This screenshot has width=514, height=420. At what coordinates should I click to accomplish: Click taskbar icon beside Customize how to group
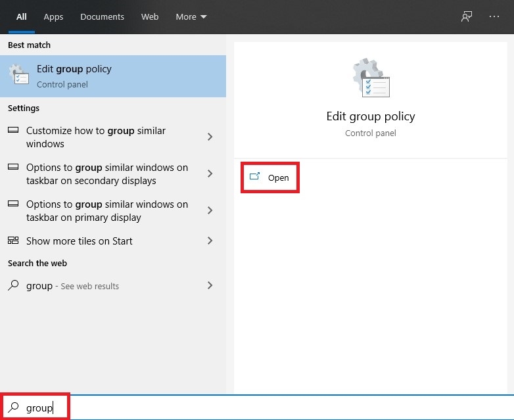13,130
